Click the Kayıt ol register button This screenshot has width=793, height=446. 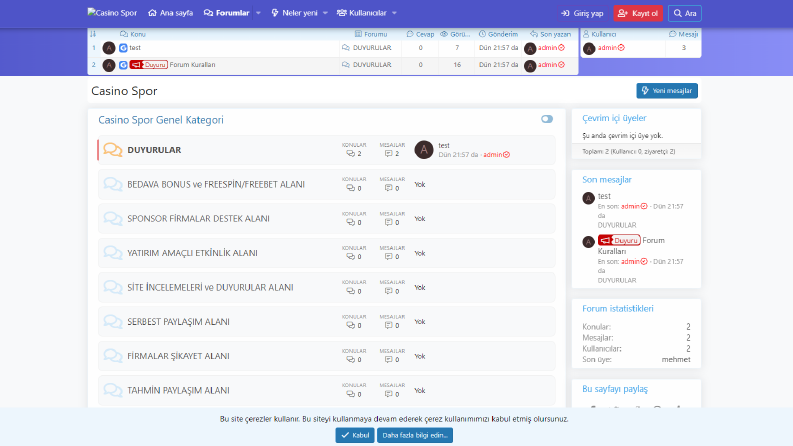[x=638, y=13]
